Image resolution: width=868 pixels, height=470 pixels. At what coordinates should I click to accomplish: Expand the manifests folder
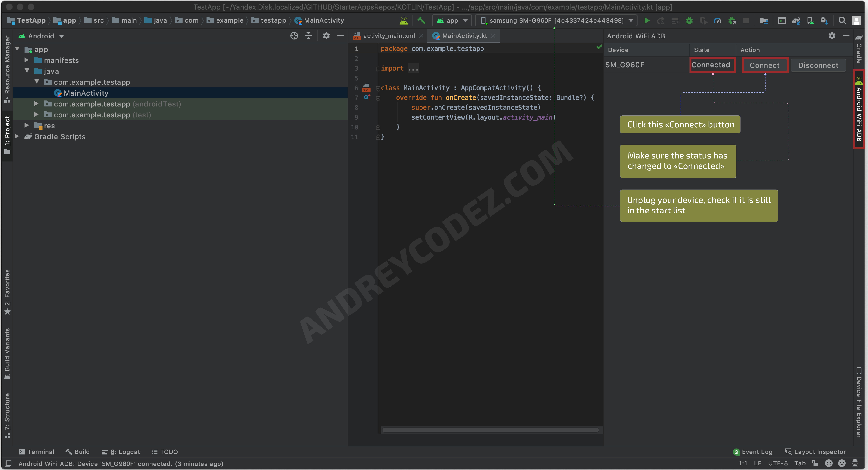click(27, 60)
